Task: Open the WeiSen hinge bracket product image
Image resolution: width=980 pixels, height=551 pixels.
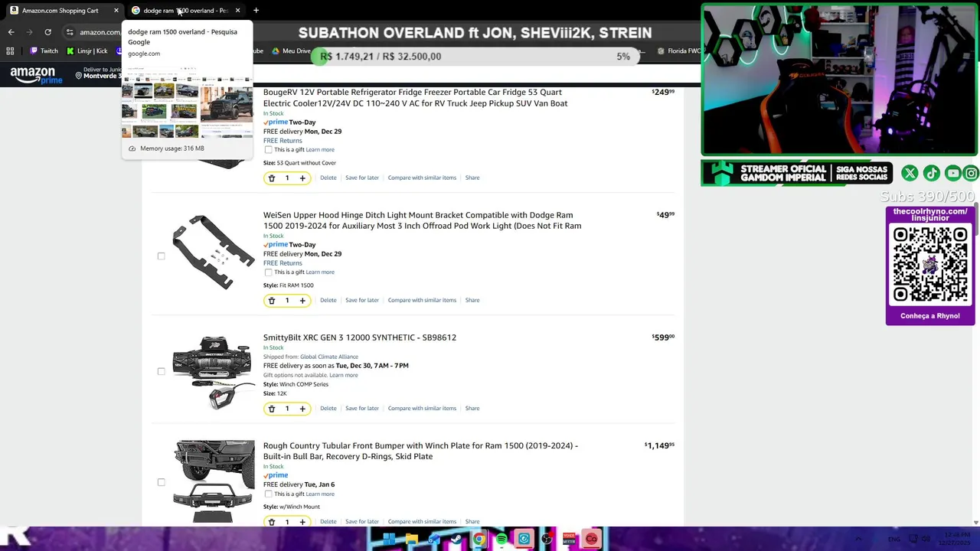Action: (x=214, y=253)
